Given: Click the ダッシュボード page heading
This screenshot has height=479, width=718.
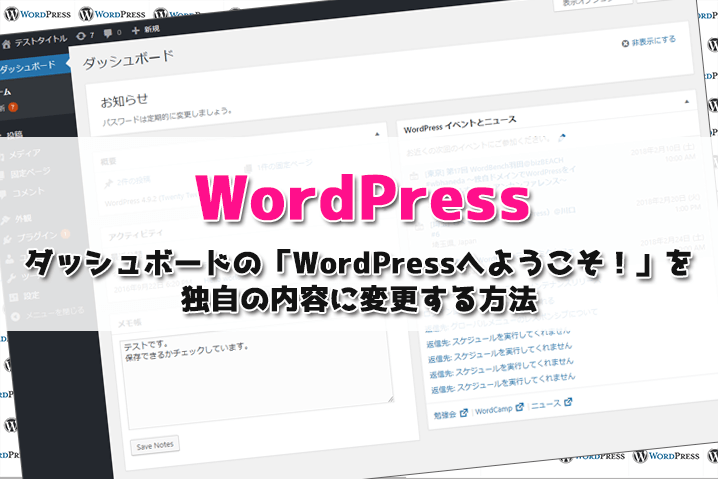Looking at the screenshot, I should [128, 60].
